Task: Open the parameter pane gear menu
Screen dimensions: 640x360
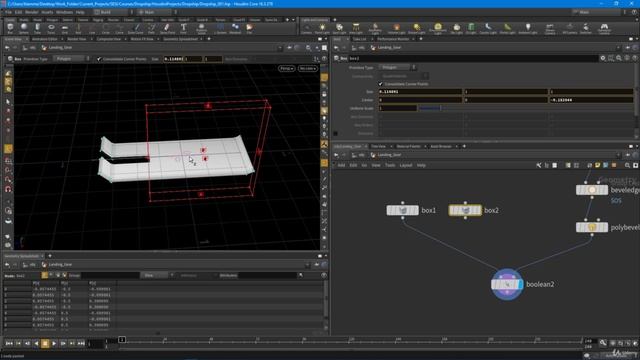Action: click(603, 58)
